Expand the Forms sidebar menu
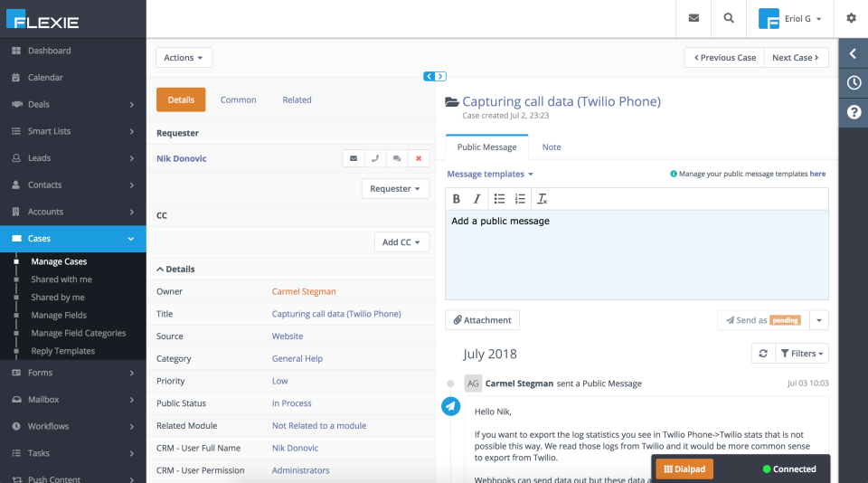Screen dimensions: 868x483 [x=73, y=373]
